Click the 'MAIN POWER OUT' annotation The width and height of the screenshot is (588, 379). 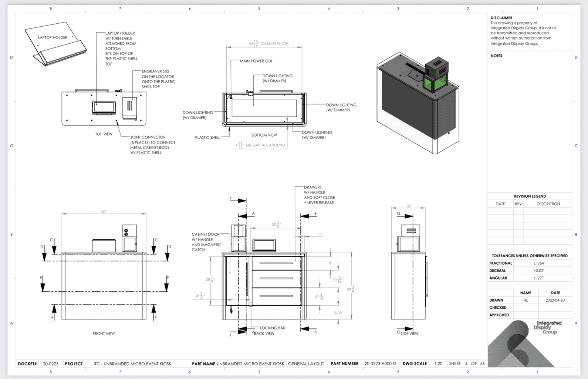point(256,61)
